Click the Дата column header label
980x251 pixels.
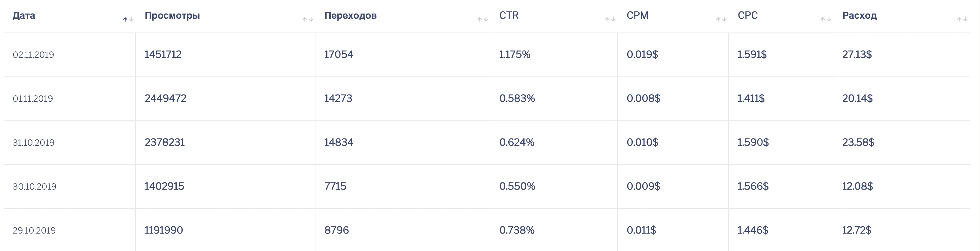(24, 16)
